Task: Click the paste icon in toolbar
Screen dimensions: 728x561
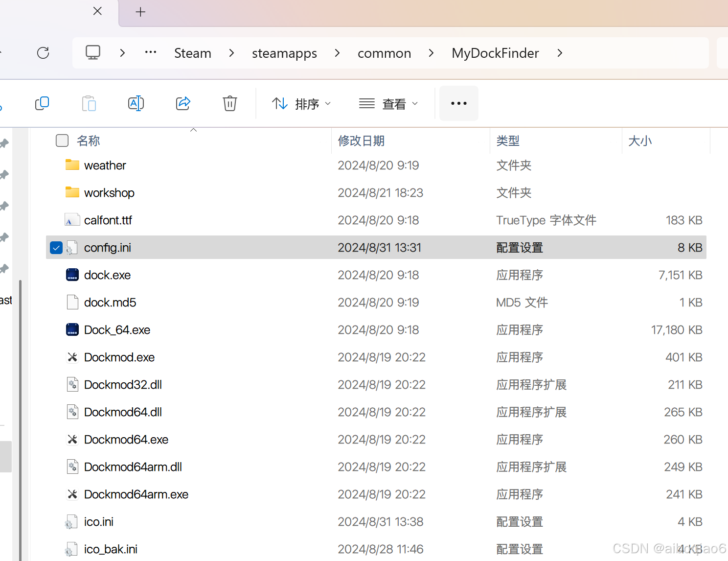Action: (89, 103)
